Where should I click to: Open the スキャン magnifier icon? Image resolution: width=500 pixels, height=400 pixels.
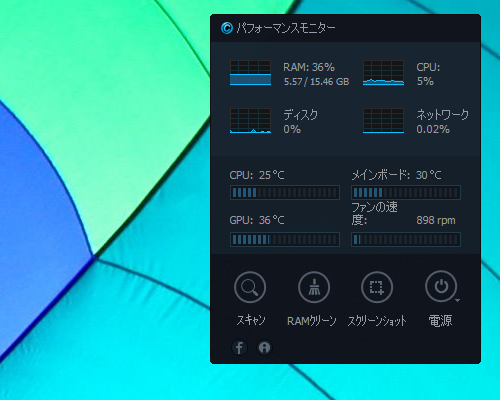click(250, 287)
